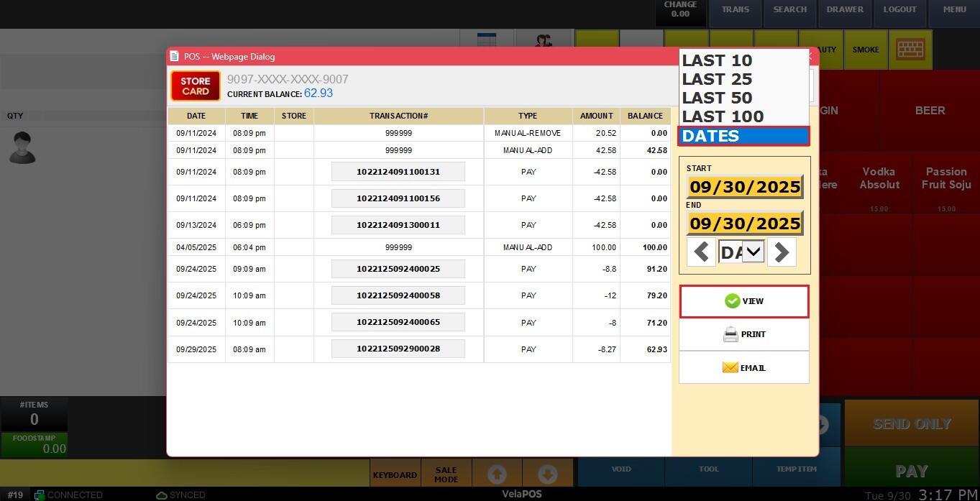Open the DRAWER menu item
Viewport: 980px width, 501px height.
845,10
